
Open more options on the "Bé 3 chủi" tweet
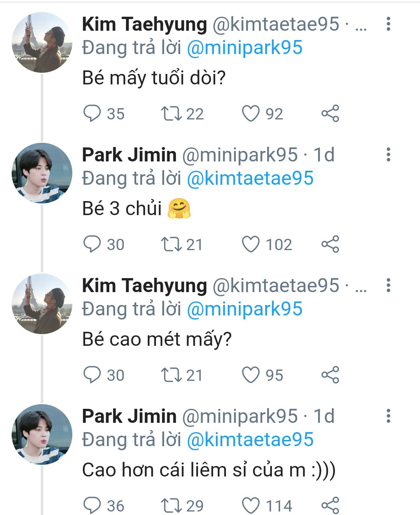point(388,155)
